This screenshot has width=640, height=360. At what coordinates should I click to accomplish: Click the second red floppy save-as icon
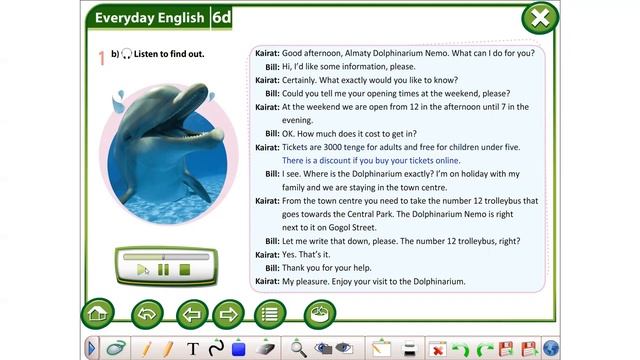(529, 349)
